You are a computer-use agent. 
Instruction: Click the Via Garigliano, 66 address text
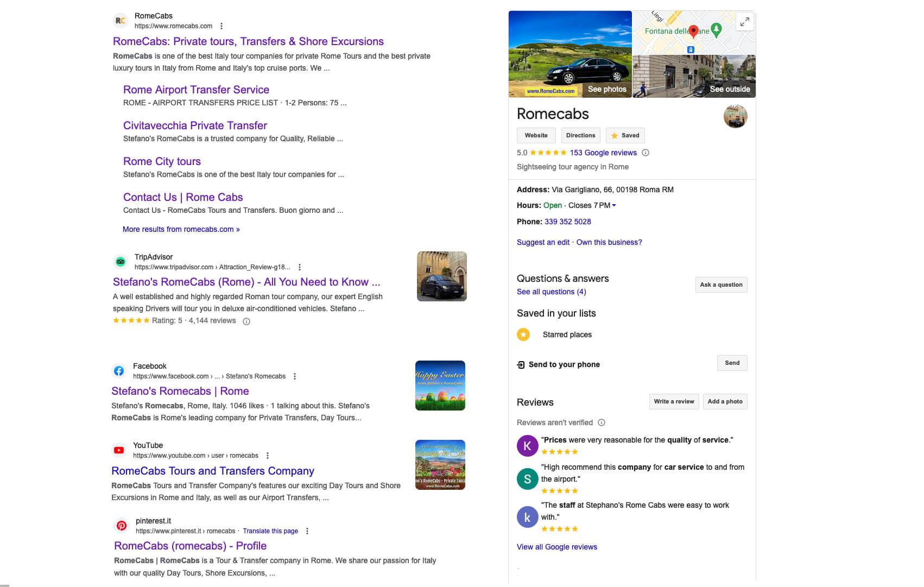point(612,190)
